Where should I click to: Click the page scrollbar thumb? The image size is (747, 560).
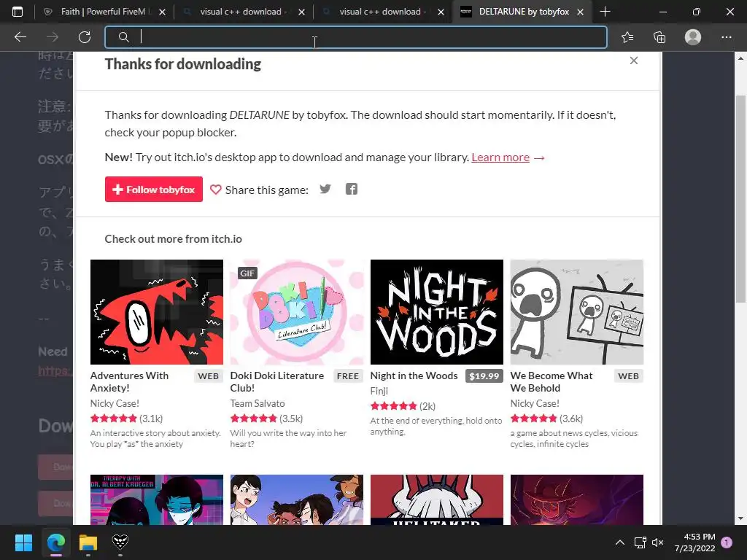pyautogui.click(x=740, y=198)
